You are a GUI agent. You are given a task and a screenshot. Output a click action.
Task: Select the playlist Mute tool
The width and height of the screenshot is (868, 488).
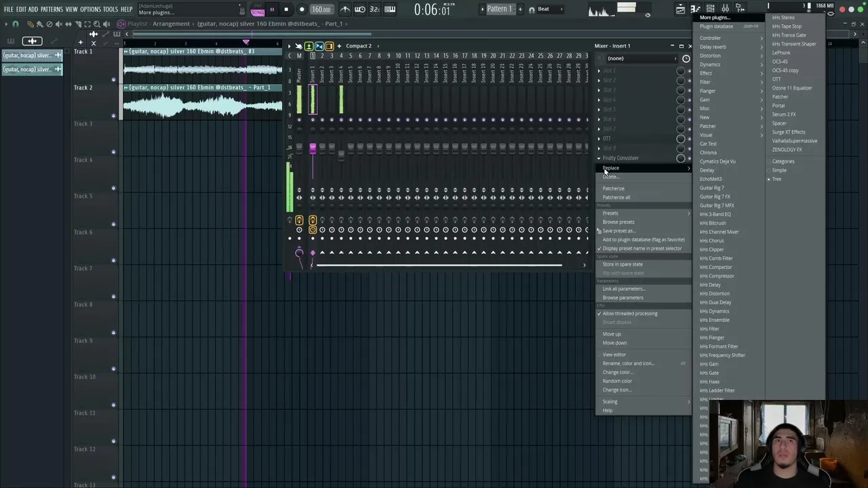(58, 24)
